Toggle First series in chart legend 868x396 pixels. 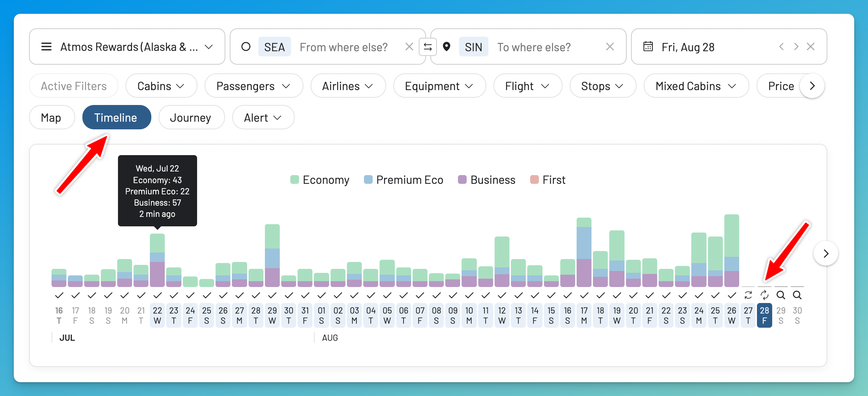pos(548,180)
